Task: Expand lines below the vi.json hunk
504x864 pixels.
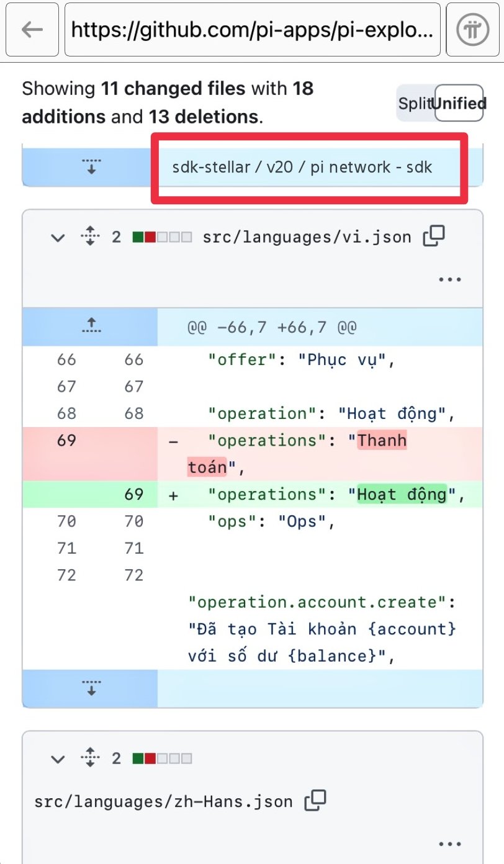Action: coord(91,688)
